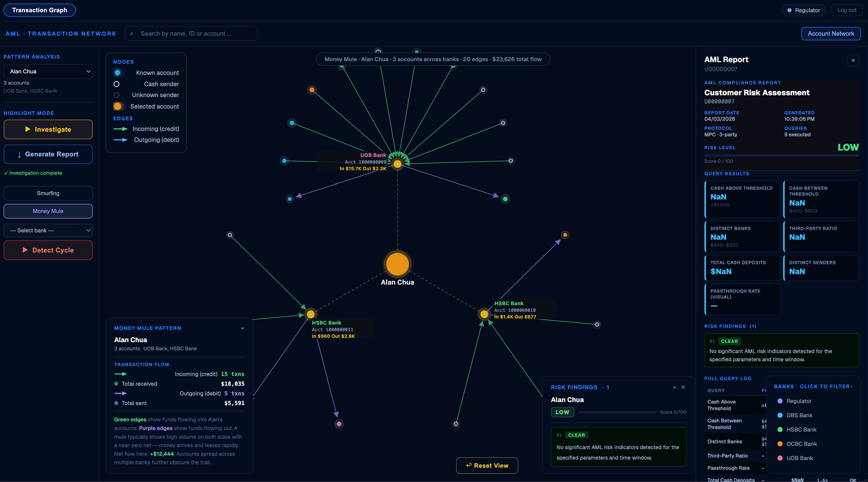868x482 pixels.
Task: Toggle the HSBC Bank filter in Banks legend
Action: pos(797,430)
